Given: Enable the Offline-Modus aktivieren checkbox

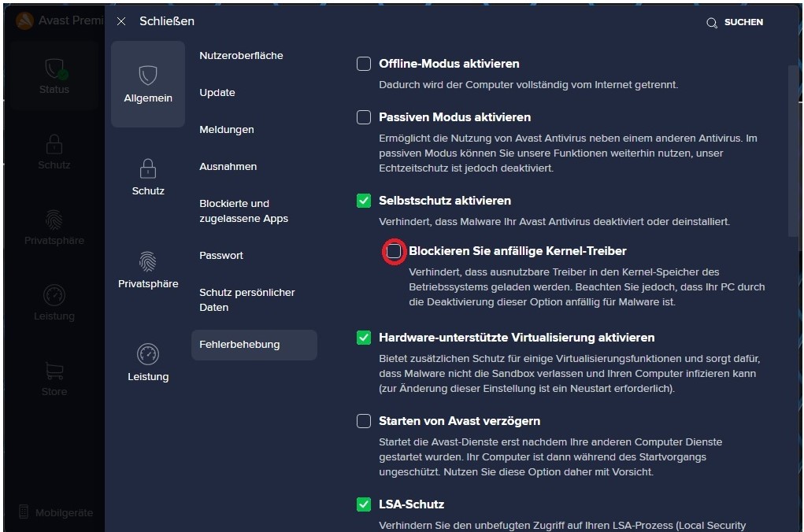Looking at the screenshot, I should click(364, 64).
